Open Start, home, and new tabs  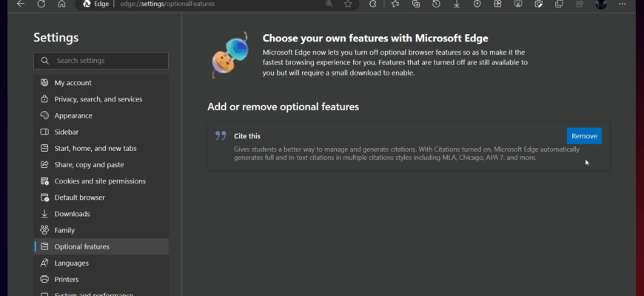click(95, 148)
